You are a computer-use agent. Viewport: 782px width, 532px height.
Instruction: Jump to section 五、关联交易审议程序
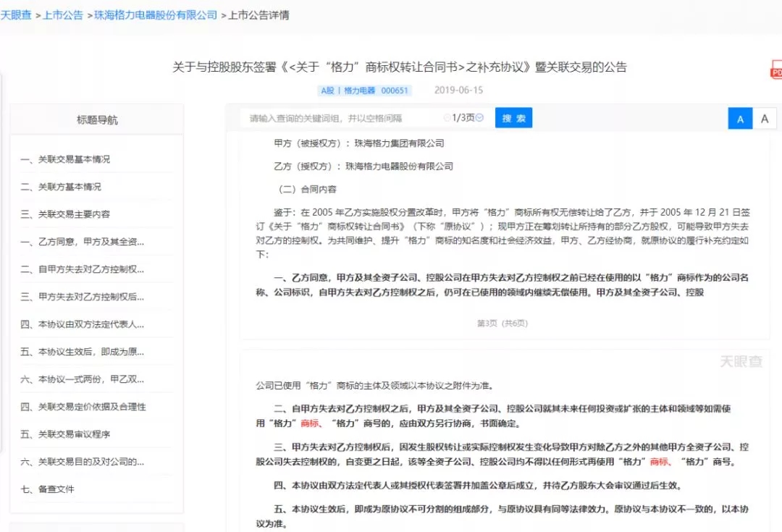[65, 434]
